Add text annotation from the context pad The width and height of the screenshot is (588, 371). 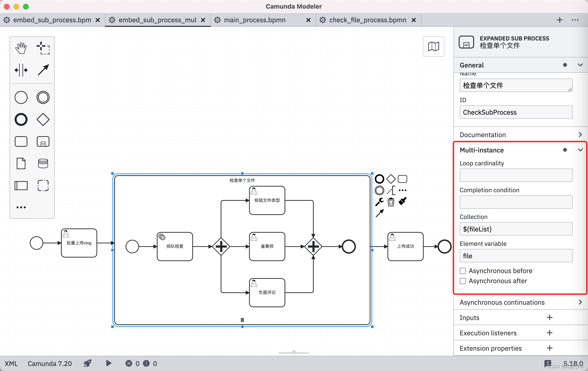coord(391,190)
